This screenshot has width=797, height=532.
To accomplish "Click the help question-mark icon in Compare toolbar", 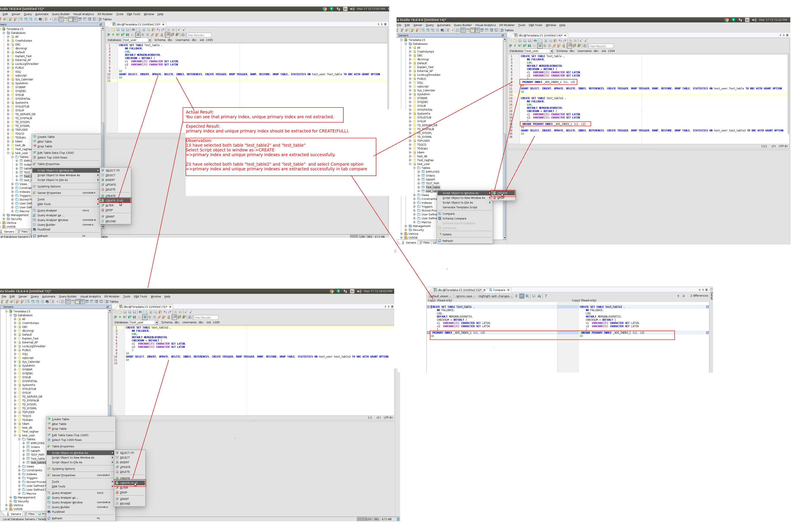I will 546,296.
